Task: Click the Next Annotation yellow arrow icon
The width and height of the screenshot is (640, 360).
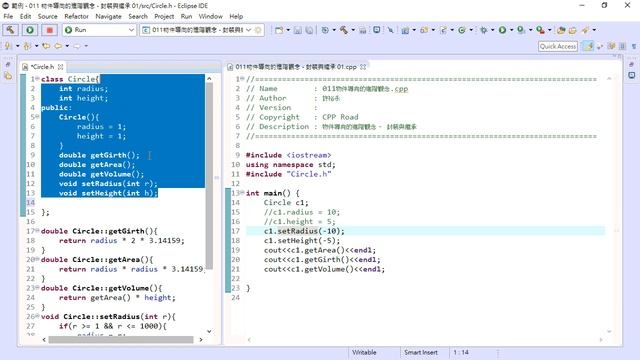Action: point(8,46)
